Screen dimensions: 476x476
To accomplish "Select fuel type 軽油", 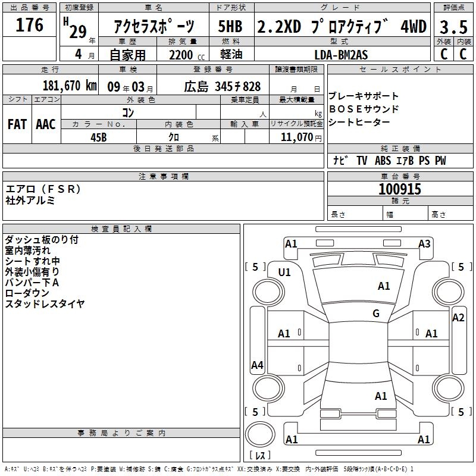I will [231, 54].
